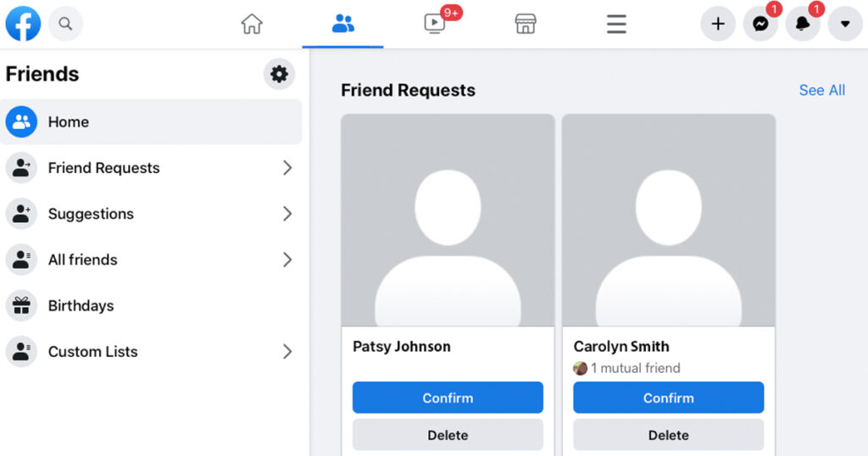868x456 pixels.
Task: Open the Watch video icon
Action: 435,24
